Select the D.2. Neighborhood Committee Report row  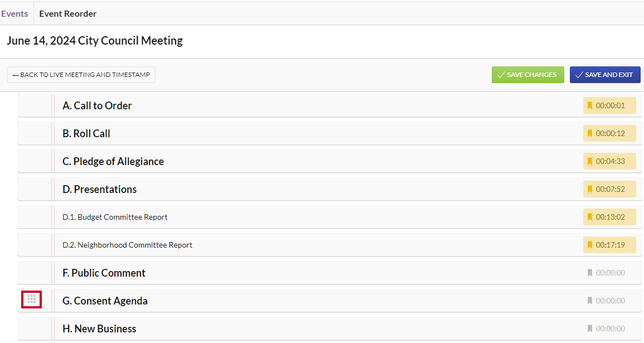point(330,245)
